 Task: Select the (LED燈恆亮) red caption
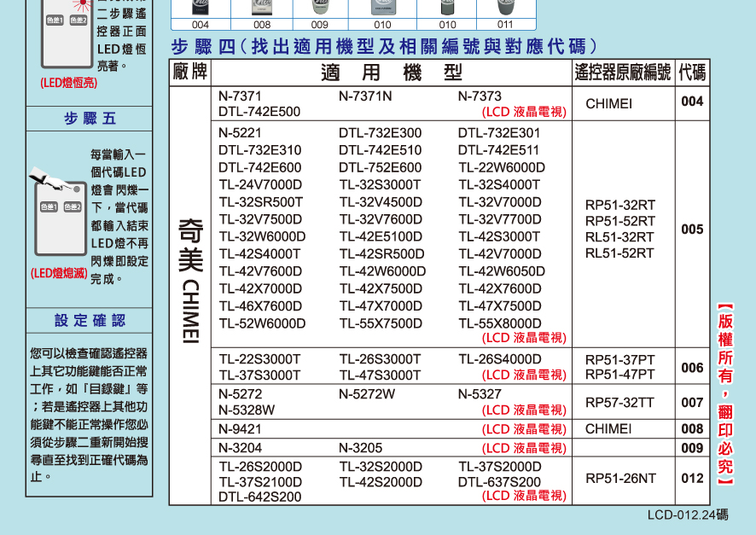[x=68, y=83]
